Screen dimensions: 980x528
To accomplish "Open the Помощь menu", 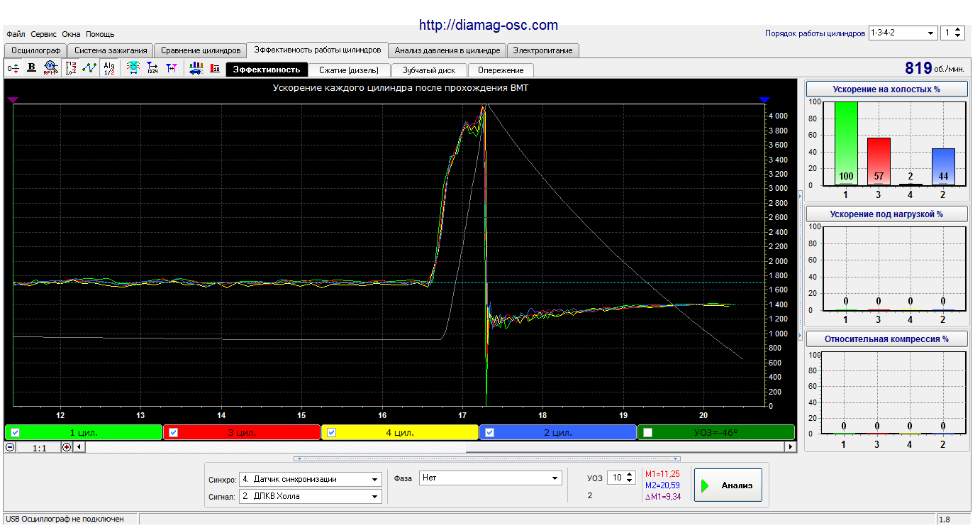I will click(x=100, y=34).
